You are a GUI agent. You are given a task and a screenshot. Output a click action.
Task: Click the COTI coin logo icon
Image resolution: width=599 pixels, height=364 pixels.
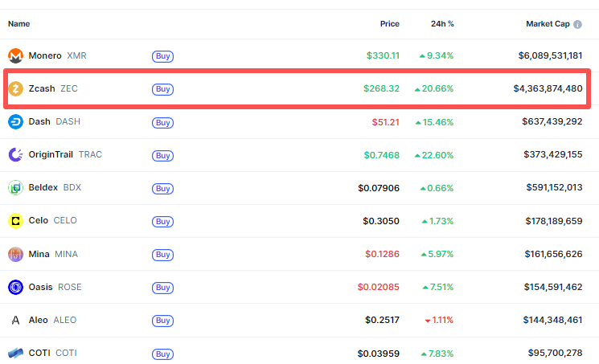click(x=15, y=353)
